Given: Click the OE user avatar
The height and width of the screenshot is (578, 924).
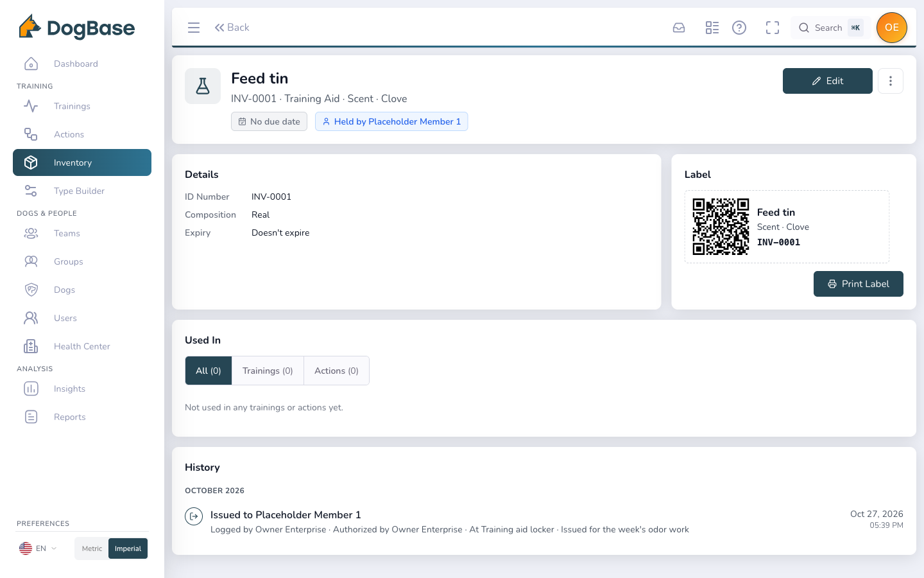Looking at the screenshot, I should pyautogui.click(x=892, y=28).
